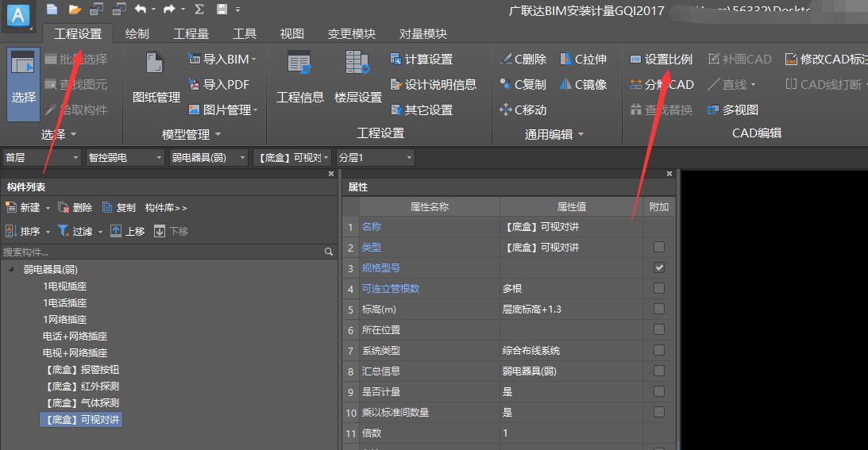Toggle 附加 checkbox for 所在位置 row
Viewport: 868px width, 450px height.
click(x=659, y=329)
